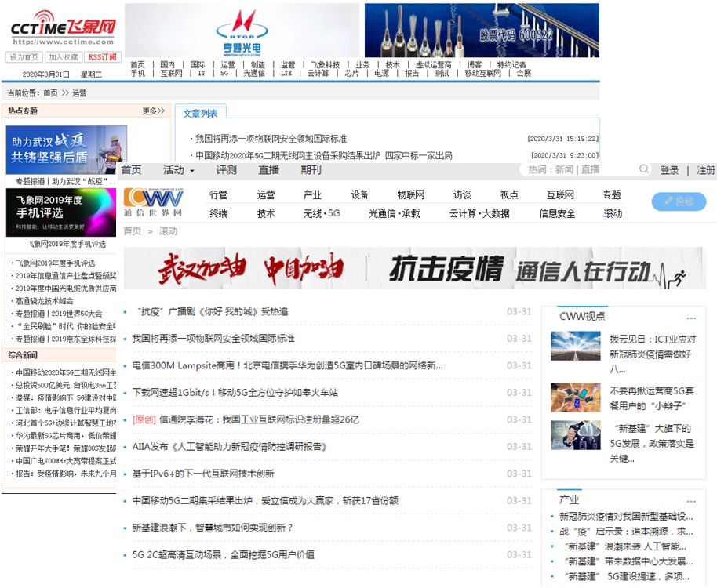Open 无线·5G category in CWW navigation
The width and height of the screenshot is (717, 588).
click(x=322, y=213)
